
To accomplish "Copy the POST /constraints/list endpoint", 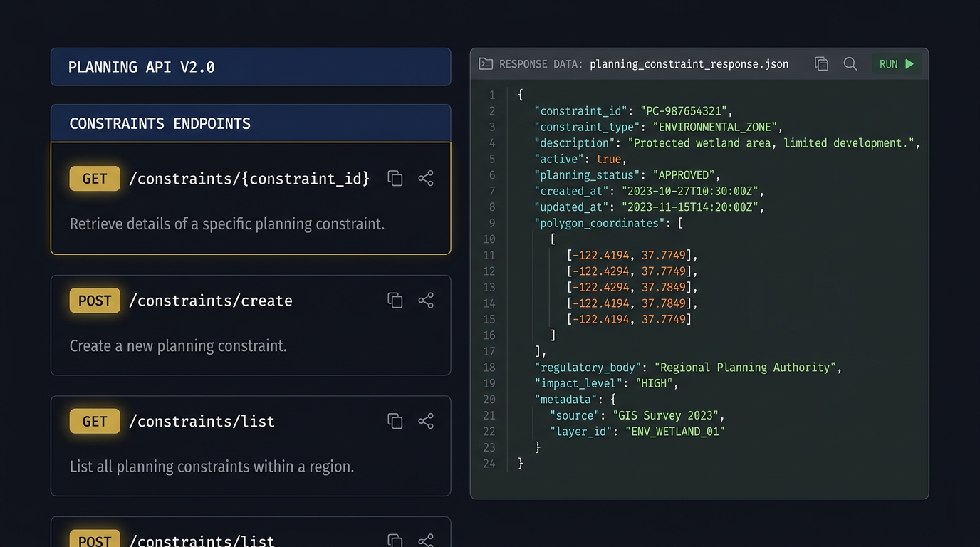I will 395,541.
